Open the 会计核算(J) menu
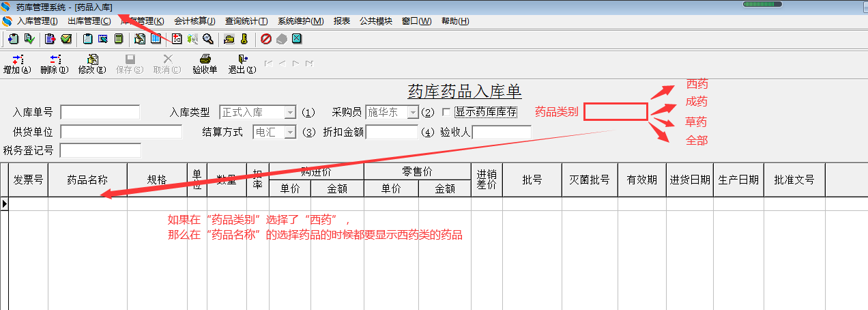Image resolution: width=868 pixels, height=310 pixels. [194, 21]
